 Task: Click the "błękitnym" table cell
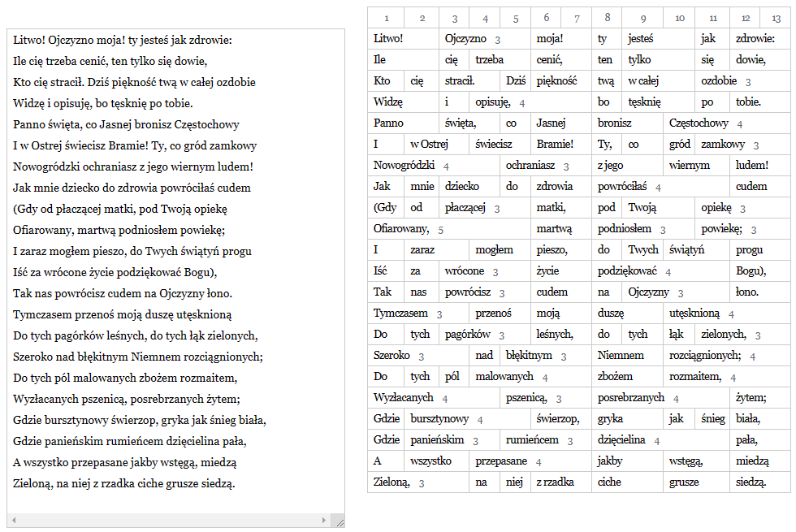[x=546, y=356]
